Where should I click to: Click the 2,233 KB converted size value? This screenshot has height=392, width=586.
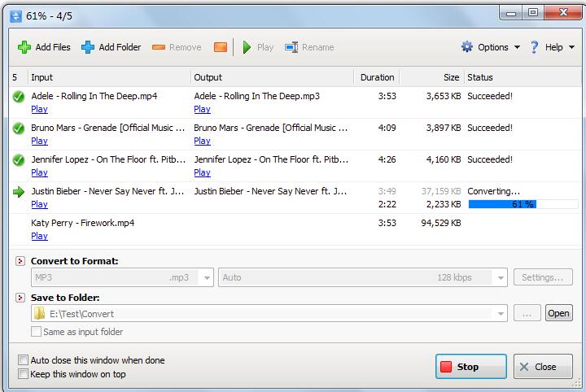[444, 204]
